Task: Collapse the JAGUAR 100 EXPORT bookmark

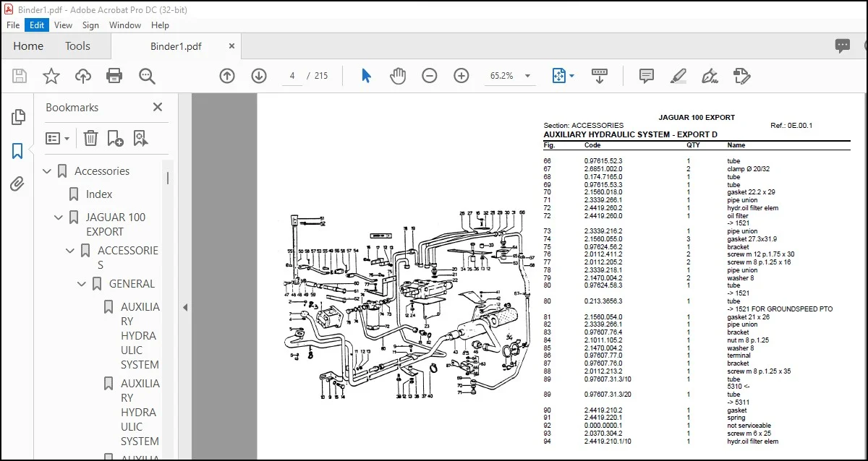Action: click(59, 217)
